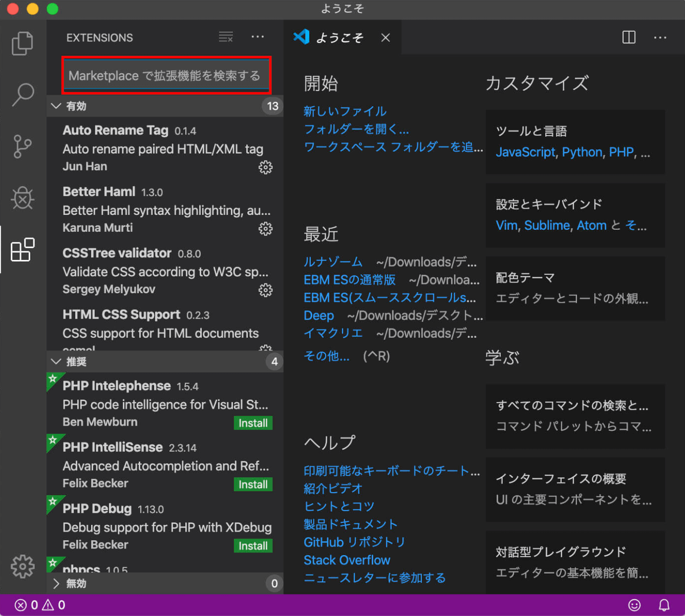Open editor more actions ellipsis
The image size is (685, 616).
tap(660, 37)
